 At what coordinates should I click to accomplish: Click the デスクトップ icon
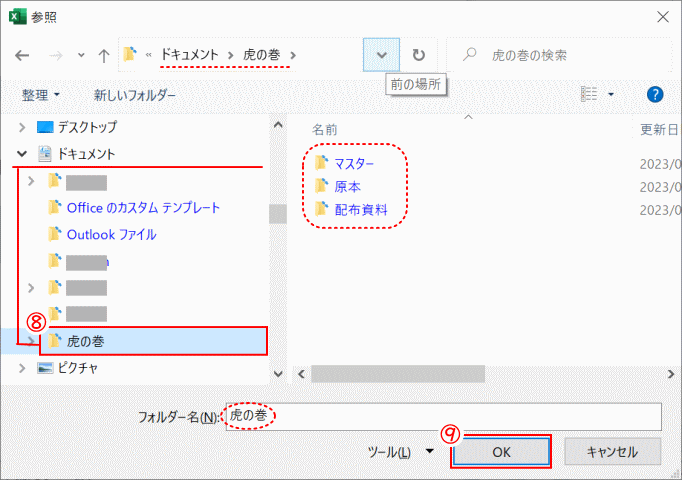(x=45, y=127)
